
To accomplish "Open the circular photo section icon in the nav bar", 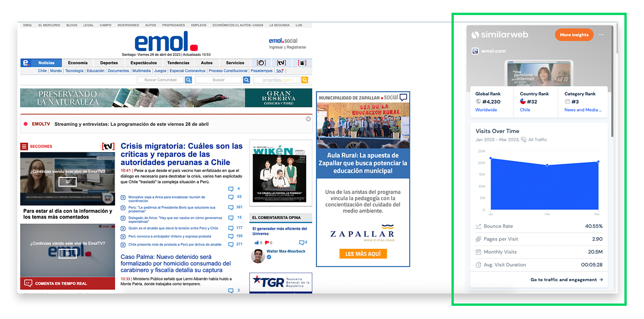I will point(261,63).
